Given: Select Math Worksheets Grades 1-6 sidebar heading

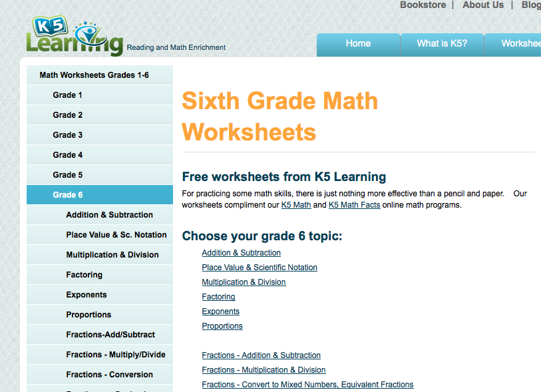Looking at the screenshot, I should click(100, 75).
